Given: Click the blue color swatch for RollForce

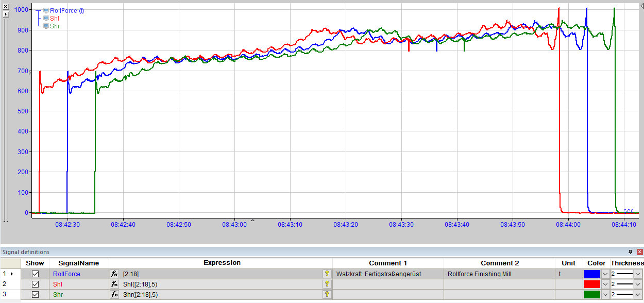Looking at the screenshot, I should 592,274.
